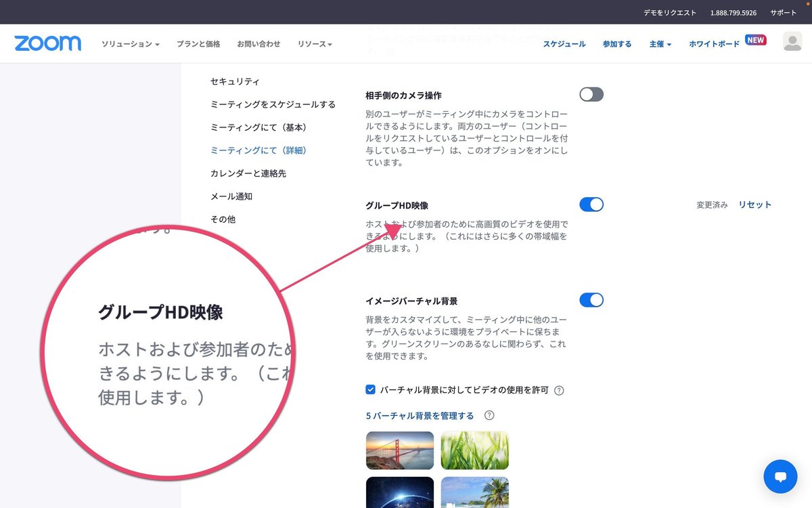Select メール通知 section
The height and width of the screenshot is (508, 812).
click(x=231, y=196)
